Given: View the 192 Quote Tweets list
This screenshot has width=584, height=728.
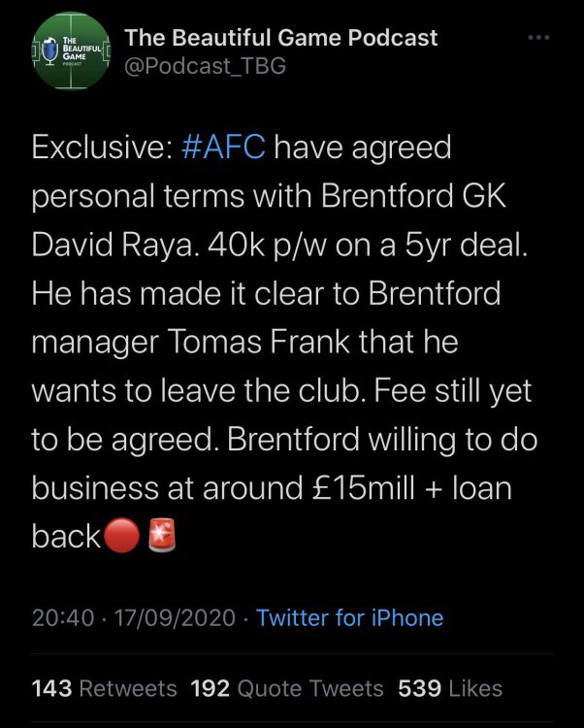Looking at the screenshot, I should [287, 688].
